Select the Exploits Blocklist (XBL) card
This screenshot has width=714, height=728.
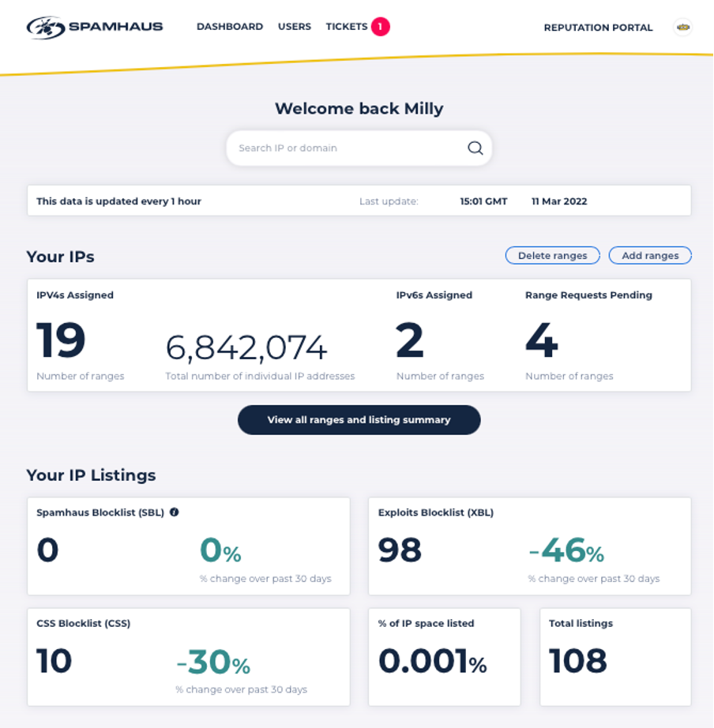529,546
